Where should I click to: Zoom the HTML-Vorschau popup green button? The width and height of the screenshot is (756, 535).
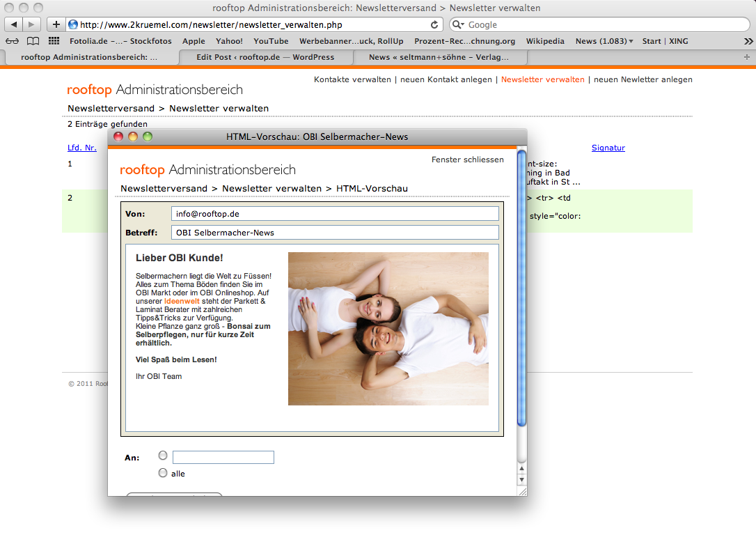(148, 137)
